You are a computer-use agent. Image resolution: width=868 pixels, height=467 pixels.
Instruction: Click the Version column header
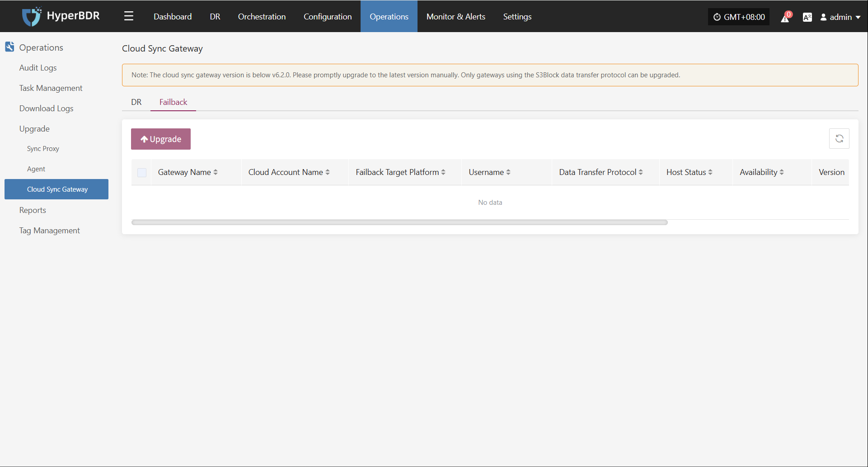pyautogui.click(x=831, y=172)
